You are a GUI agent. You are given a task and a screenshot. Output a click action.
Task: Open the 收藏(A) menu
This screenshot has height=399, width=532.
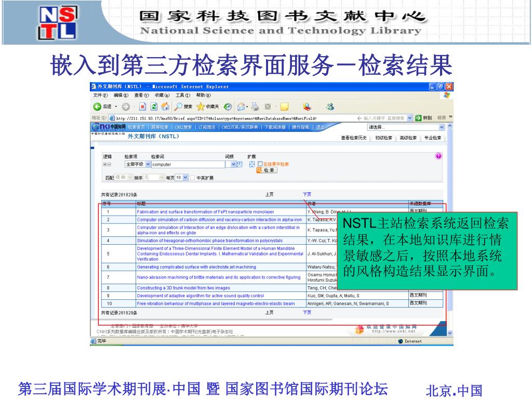click(x=162, y=96)
